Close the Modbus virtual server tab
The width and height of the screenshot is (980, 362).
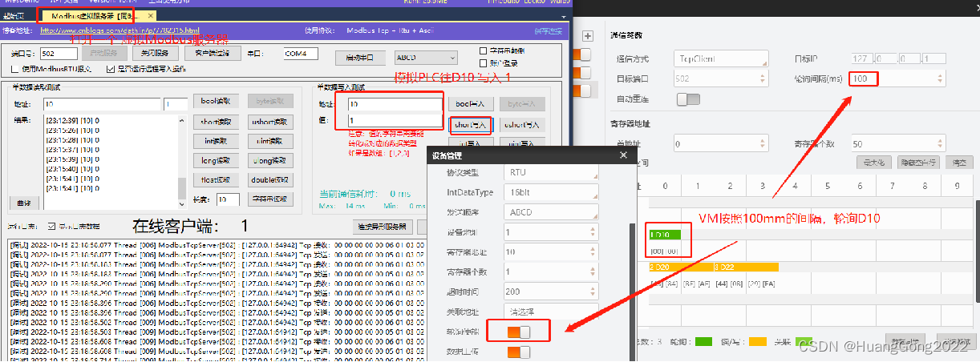pyautogui.click(x=151, y=15)
